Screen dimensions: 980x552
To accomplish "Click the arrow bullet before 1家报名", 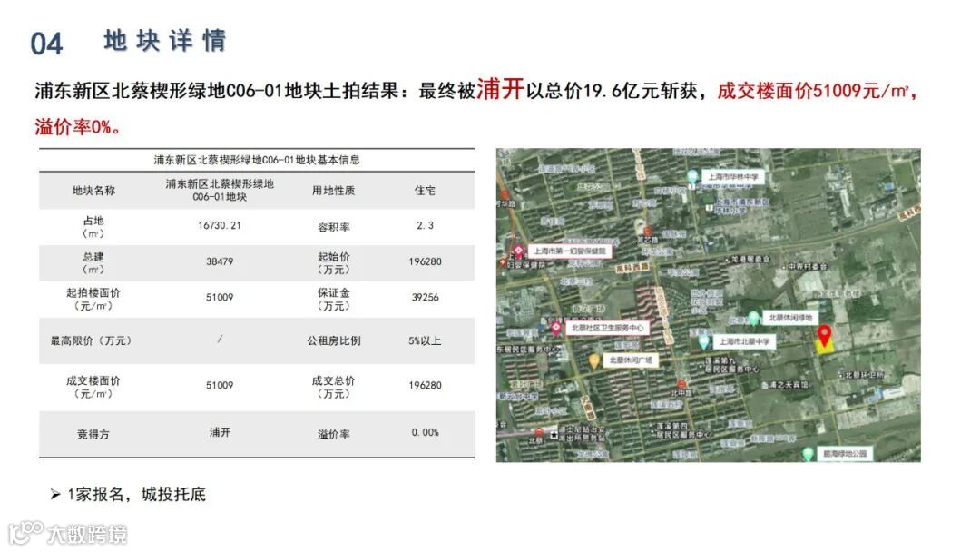I will coord(55,495).
